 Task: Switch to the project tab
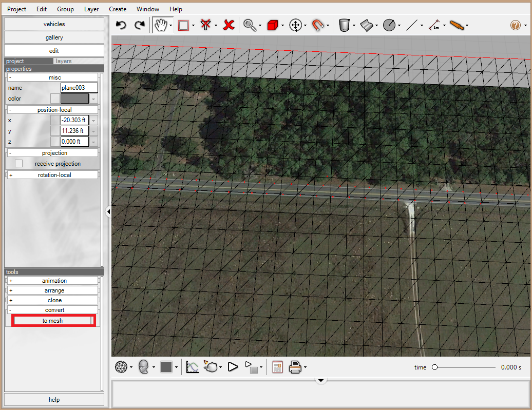[x=29, y=61]
